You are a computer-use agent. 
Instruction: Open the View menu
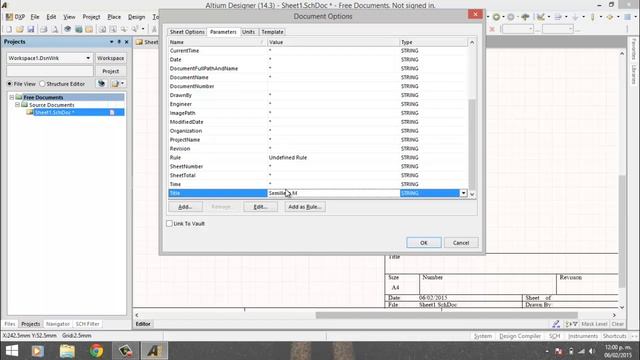click(x=69, y=17)
